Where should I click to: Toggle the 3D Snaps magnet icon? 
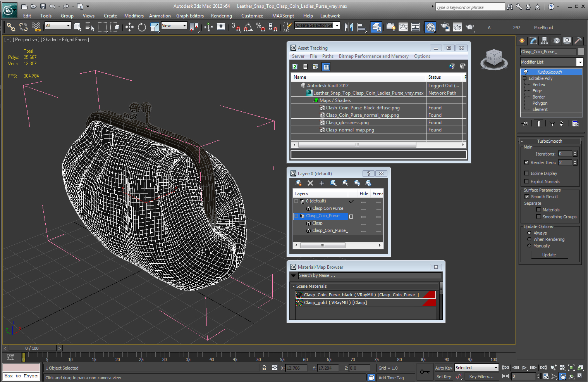(x=236, y=27)
